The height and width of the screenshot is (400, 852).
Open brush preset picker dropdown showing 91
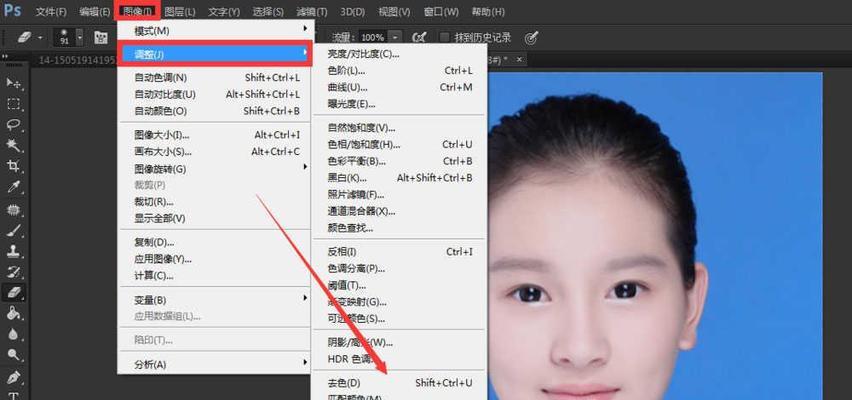[x=80, y=38]
